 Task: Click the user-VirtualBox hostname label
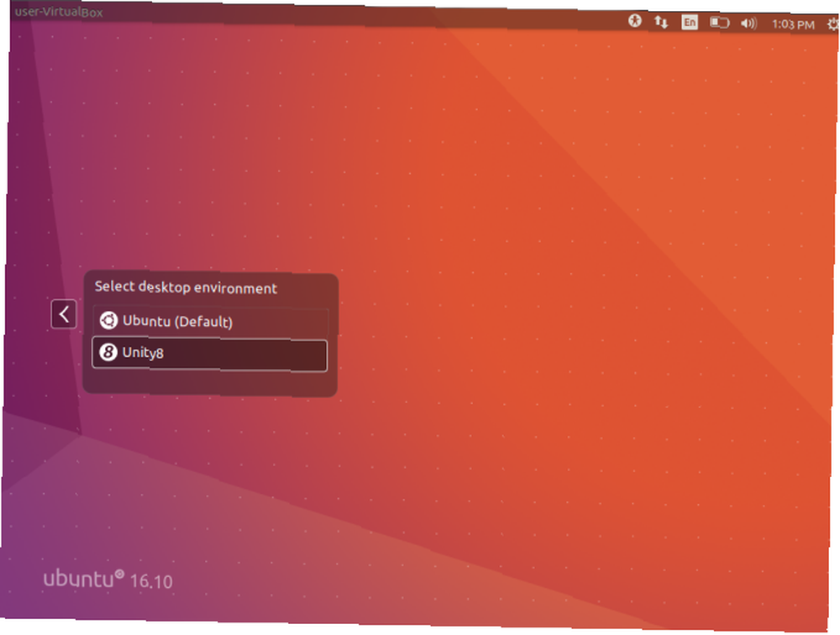59,12
